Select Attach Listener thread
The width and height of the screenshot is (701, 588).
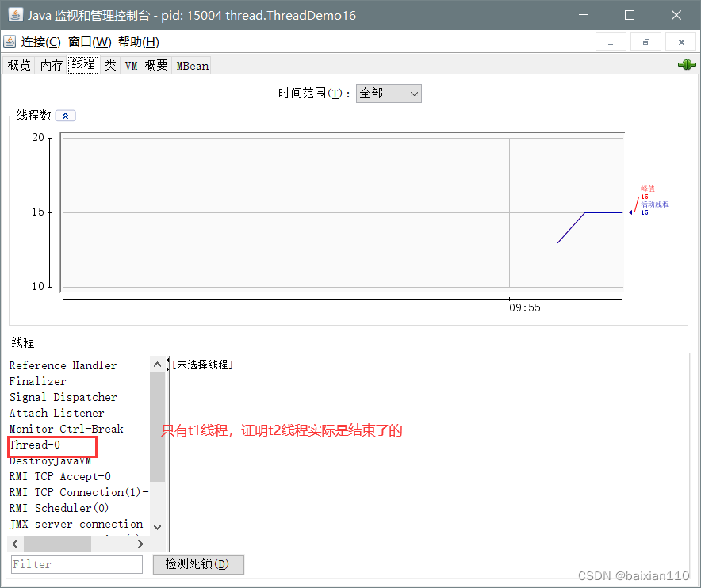[x=57, y=413]
